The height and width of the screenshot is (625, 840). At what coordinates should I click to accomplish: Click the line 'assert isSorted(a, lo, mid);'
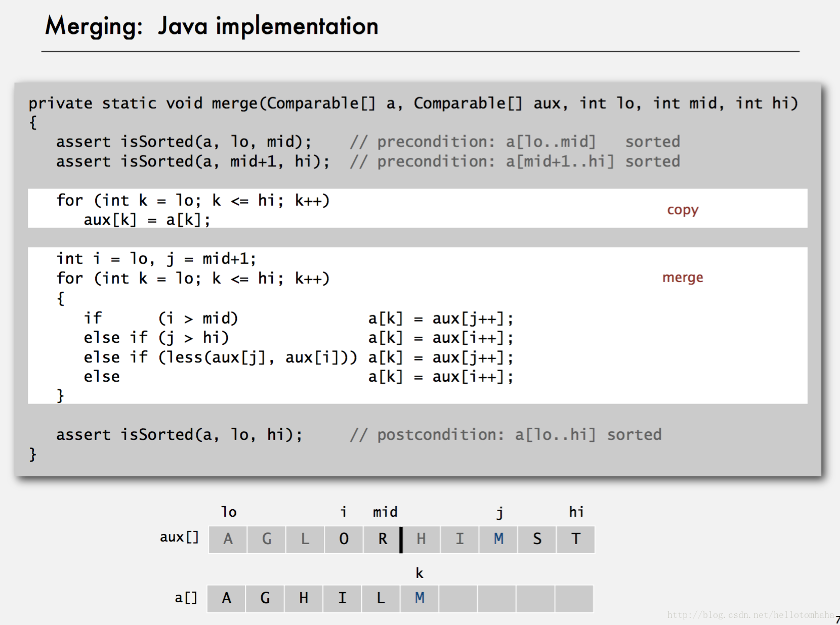click(184, 142)
